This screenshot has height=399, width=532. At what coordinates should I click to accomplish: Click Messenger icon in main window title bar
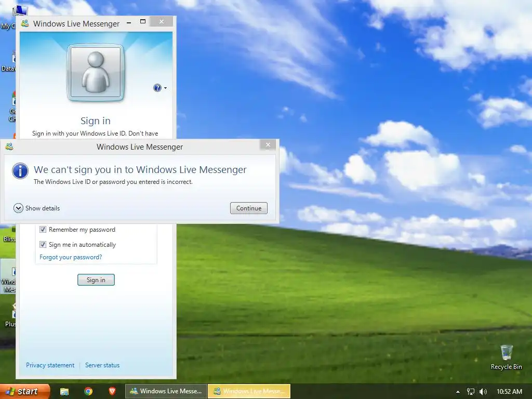[x=25, y=23]
